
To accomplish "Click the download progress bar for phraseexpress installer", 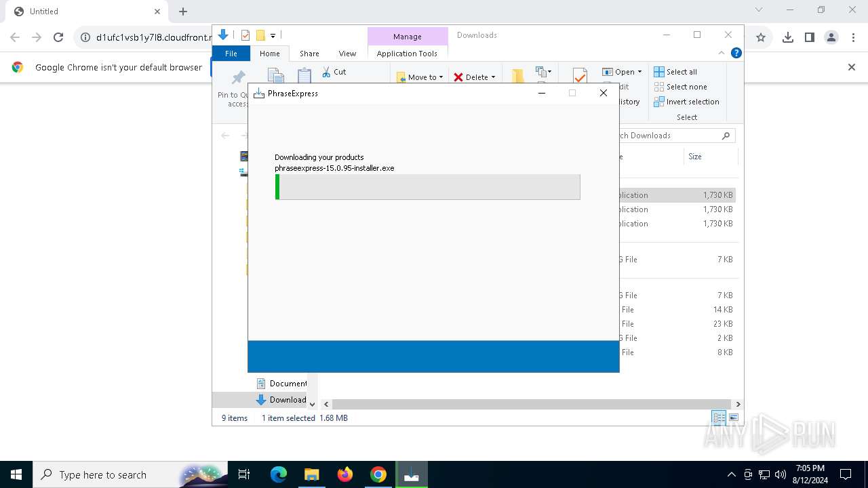I will [428, 187].
